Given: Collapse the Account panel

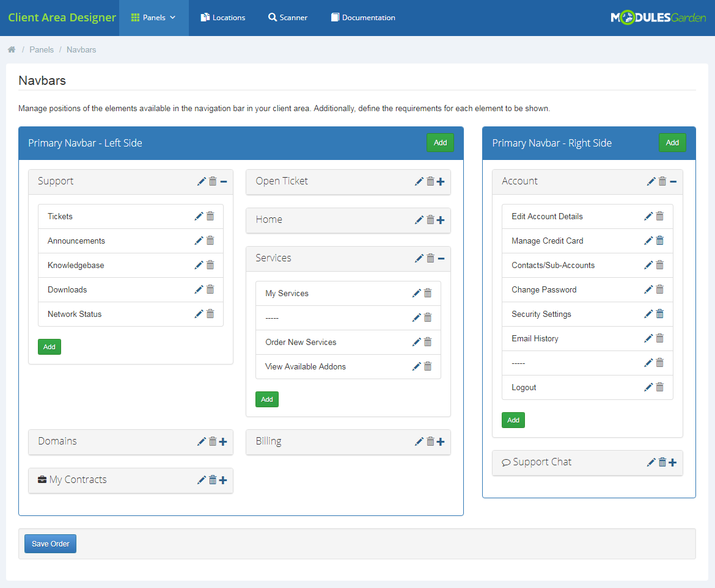Looking at the screenshot, I should coord(673,181).
